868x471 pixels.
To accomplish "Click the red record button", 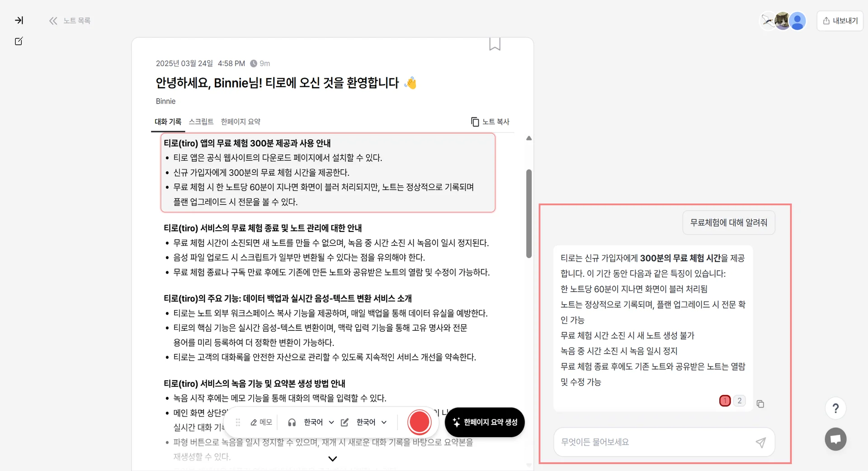I will (x=420, y=422).
